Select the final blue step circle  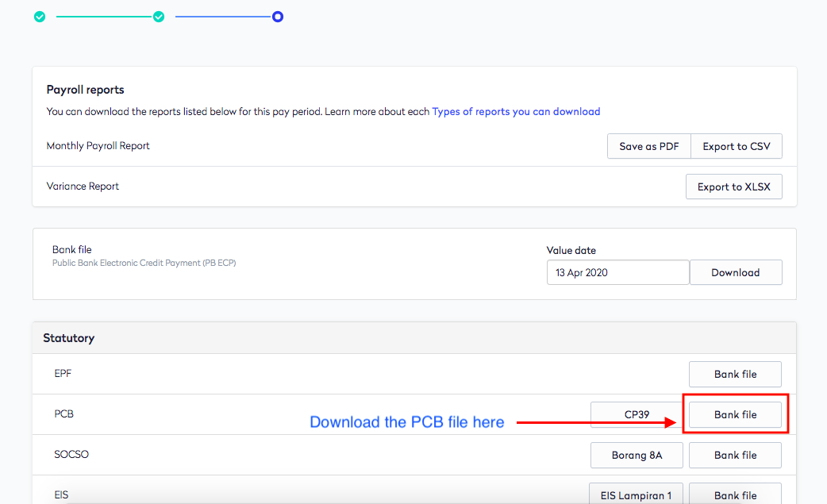[277, 16]
